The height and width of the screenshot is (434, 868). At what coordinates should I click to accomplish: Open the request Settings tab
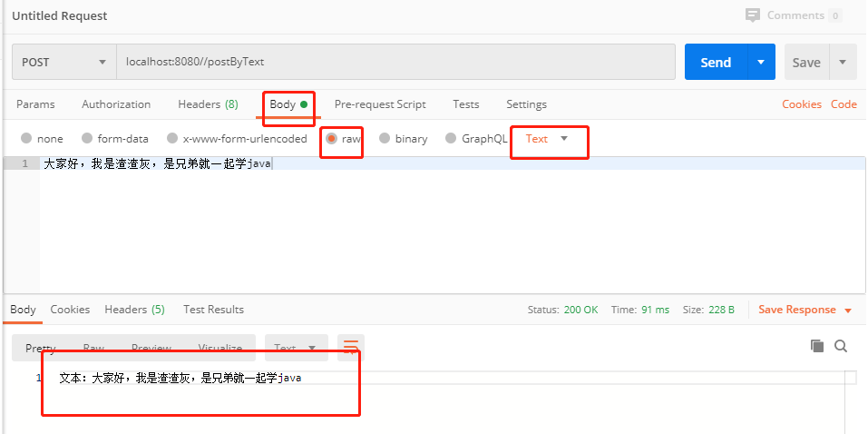526,104
